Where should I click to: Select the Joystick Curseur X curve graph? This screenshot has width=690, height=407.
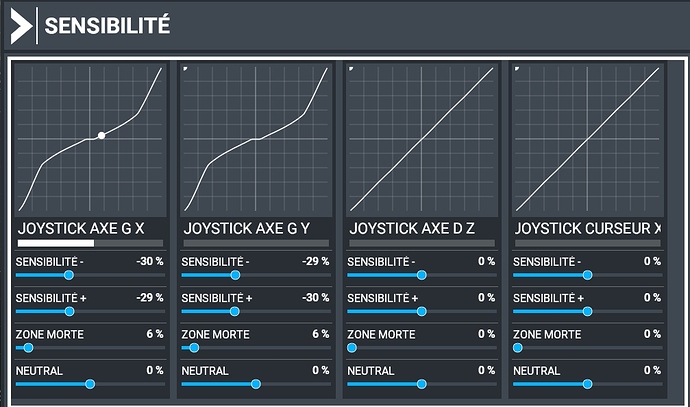click(x=587, y=140)
